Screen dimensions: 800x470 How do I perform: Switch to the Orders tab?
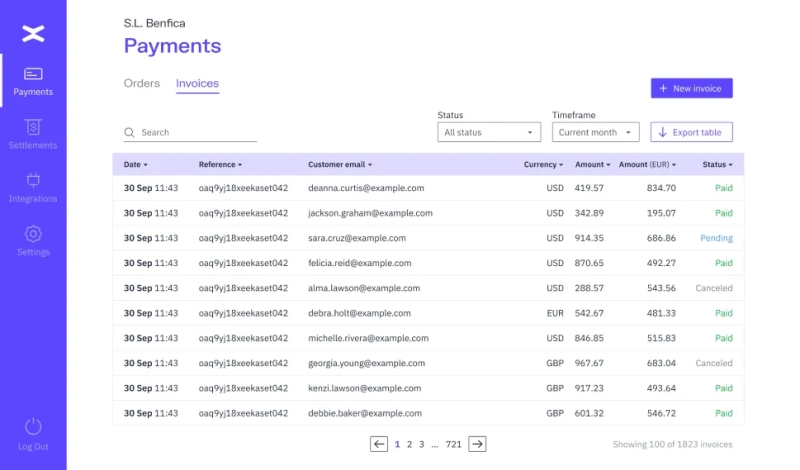click(142, 84)
